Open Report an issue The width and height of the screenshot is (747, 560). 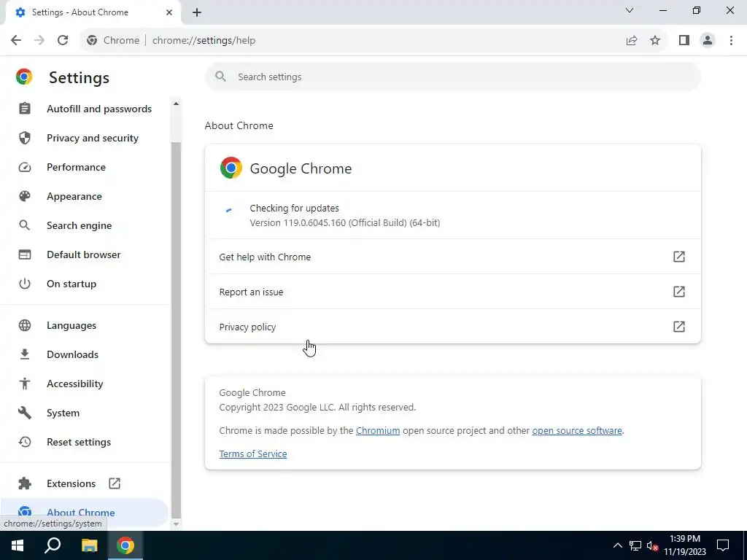tap(452, 292)
